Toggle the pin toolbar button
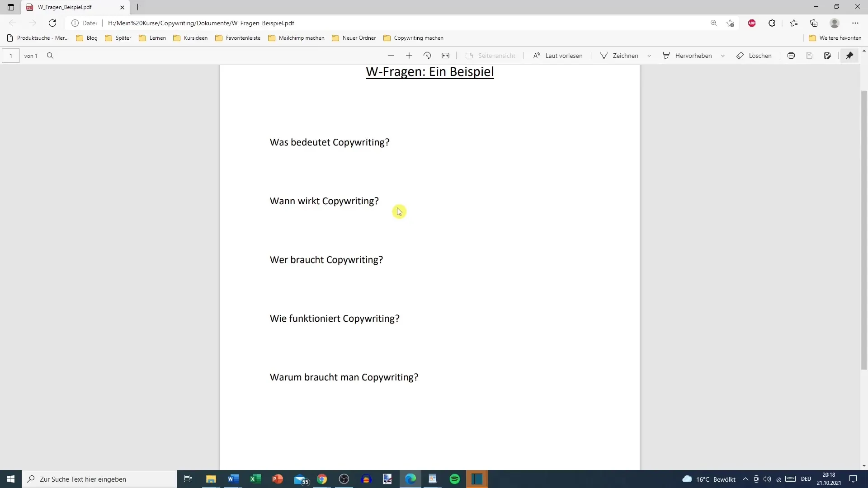868x488 pixels. 850,56
